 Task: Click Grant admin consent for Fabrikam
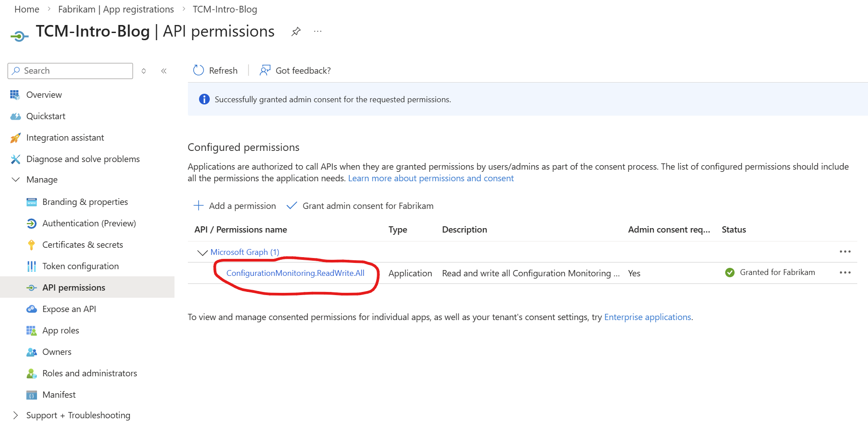tap(368, 206)
